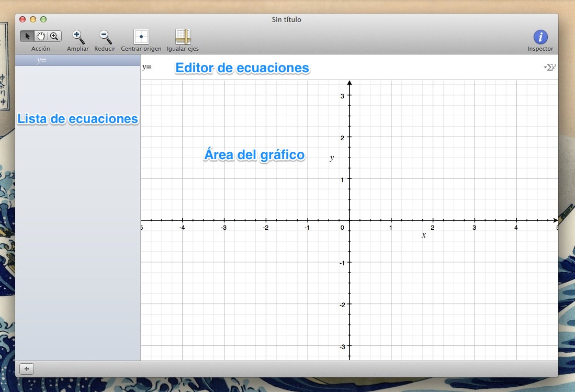Open the equation palette dropdown
Image resolution: width=575 pixels, height=392 pixels.
click(x=549, y=67)
